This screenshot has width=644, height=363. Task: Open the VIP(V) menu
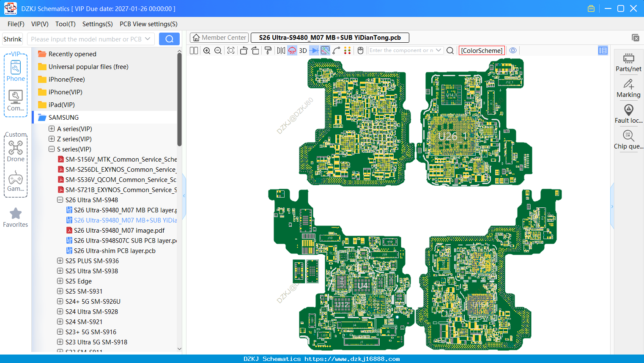click(40, 24)
